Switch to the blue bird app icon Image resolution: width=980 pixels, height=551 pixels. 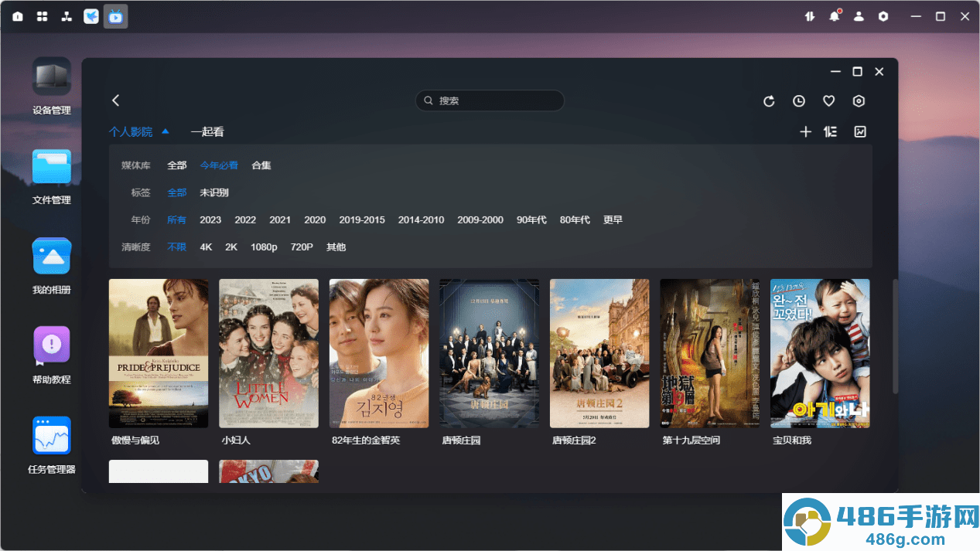click(x=91, y=16)
